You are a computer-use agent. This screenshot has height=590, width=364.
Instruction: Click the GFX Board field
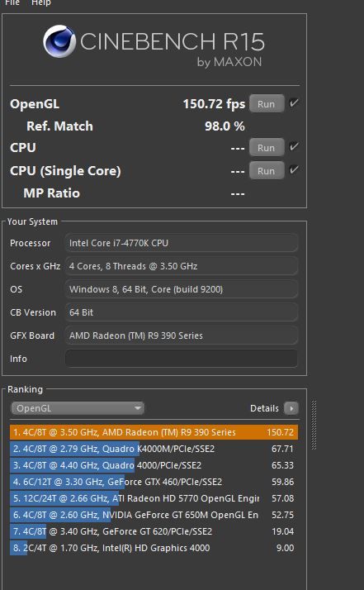(182, 335)
